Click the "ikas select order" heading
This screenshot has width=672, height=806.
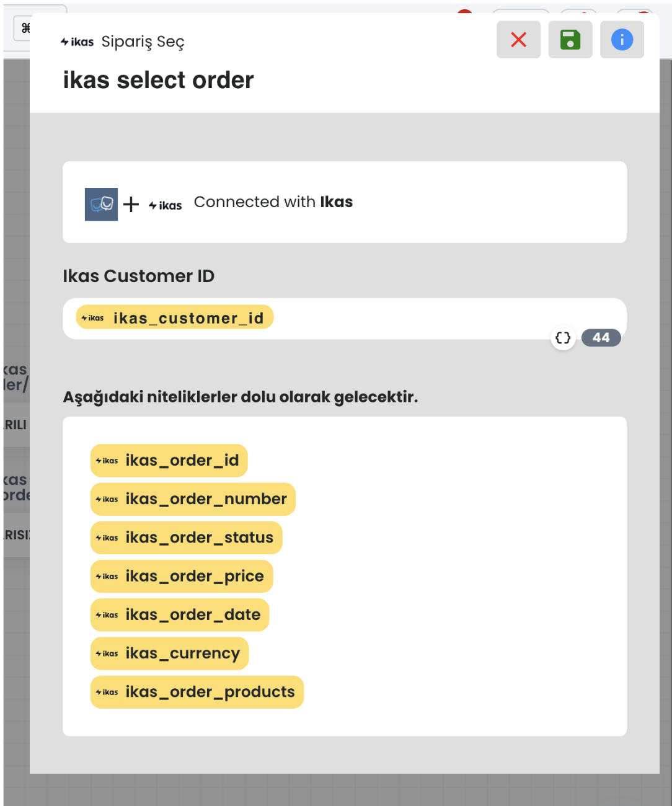158,80
